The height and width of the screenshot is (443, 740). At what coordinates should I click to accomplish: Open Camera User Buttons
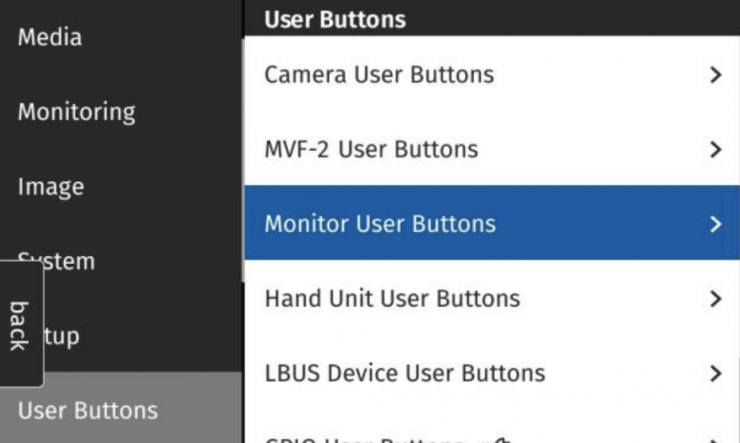(x=378, y=75)
